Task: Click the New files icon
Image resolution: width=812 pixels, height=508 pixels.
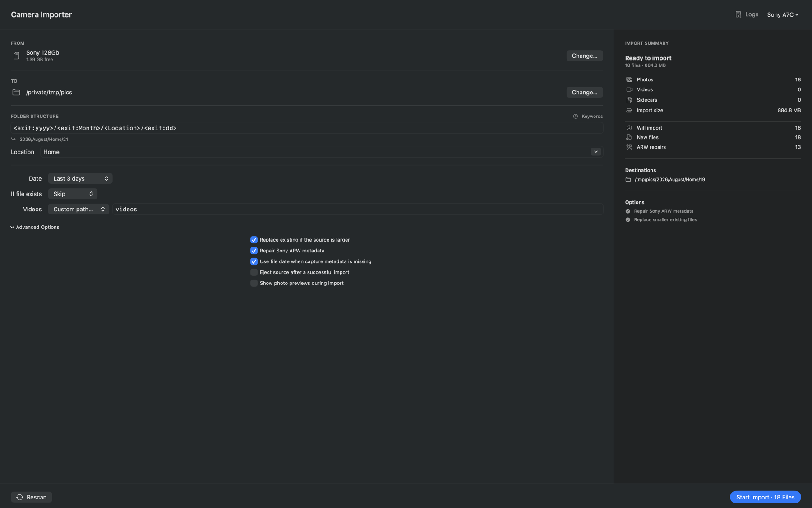Action: 629,137
